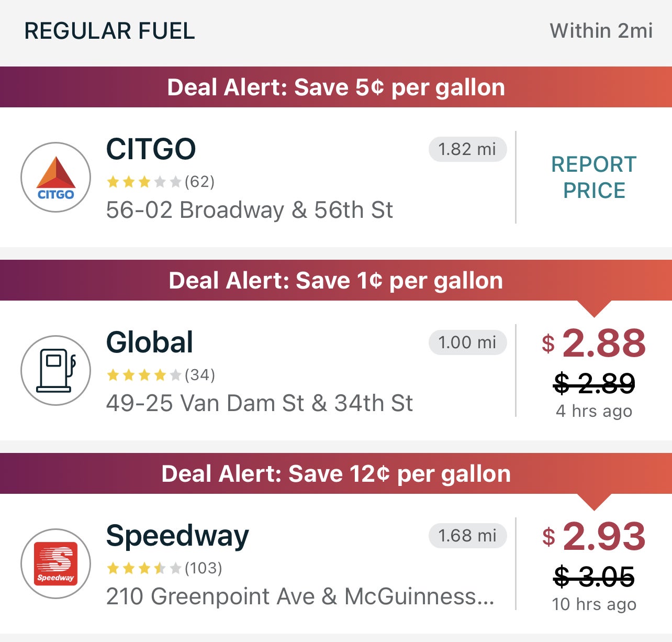Screen dimensions: 672x642
Task: Expand the Save 12¢ per gallon deal alert
Action: [x=336, y=473]
